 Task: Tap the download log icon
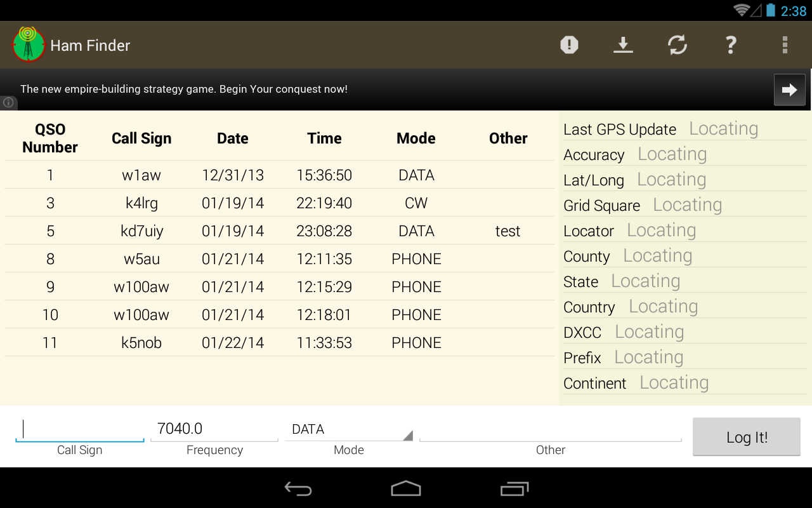623,44
